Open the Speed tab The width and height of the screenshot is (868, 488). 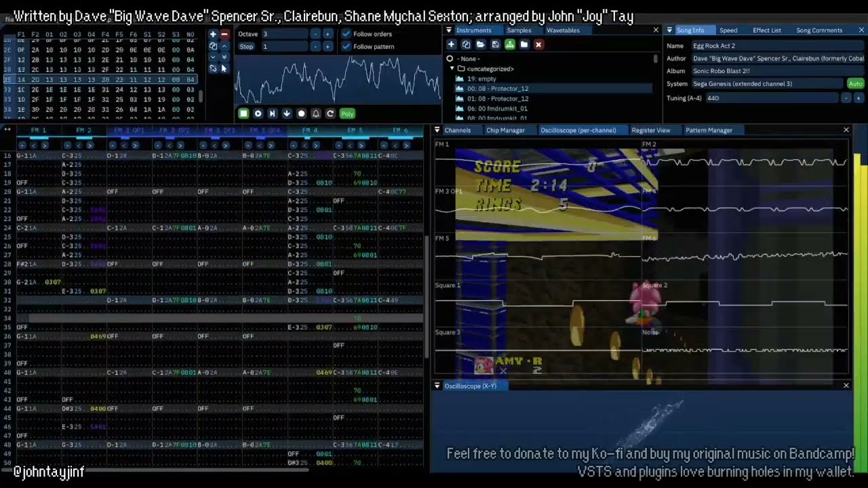click(728, 30)
